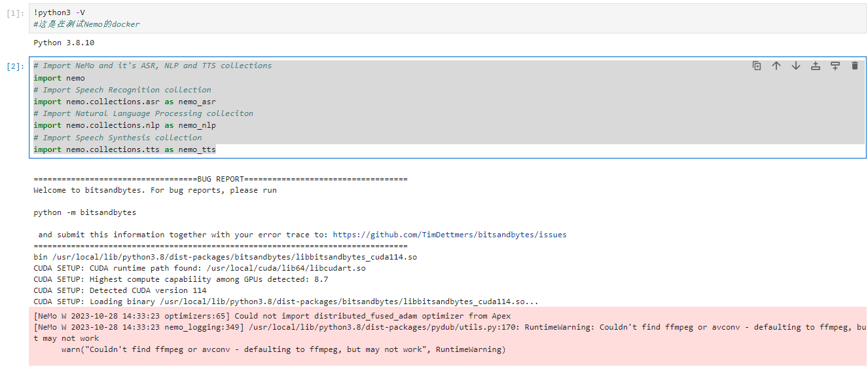This screenshot has width=868, height=371.
Task: Insert a cell below the current cell
Action: pos(835,66)
